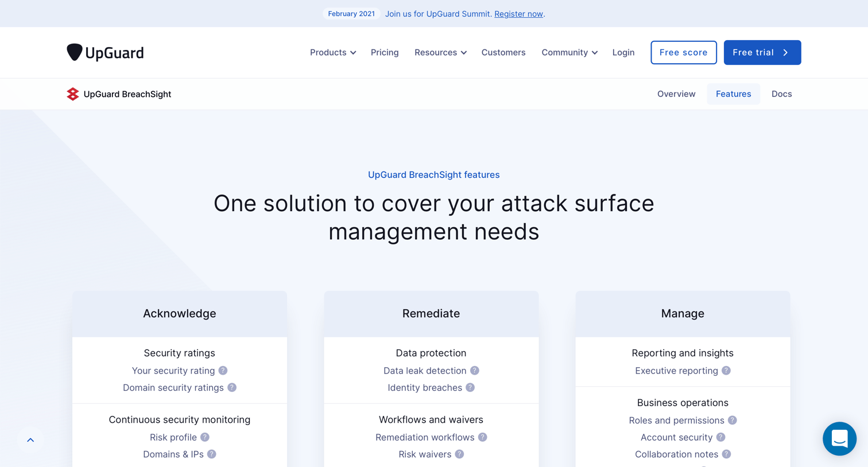The width and height of the screenshot is (868, 467).
Task: Expand the Resources dropdown menu
Action: (x=440, y=52)
